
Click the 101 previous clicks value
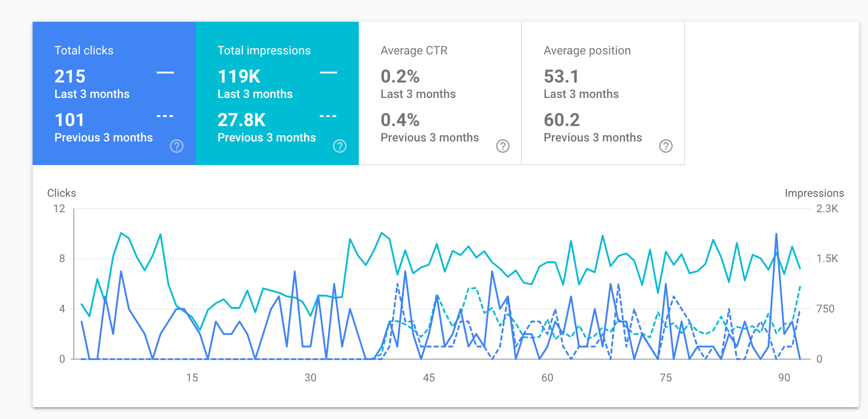point(69,120)
